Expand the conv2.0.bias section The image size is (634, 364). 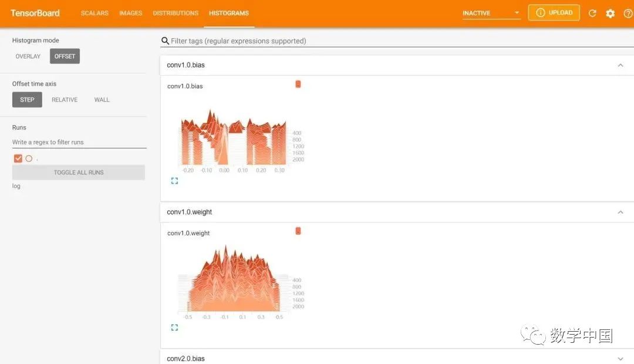pyautogui.click(x=620, y=359)
